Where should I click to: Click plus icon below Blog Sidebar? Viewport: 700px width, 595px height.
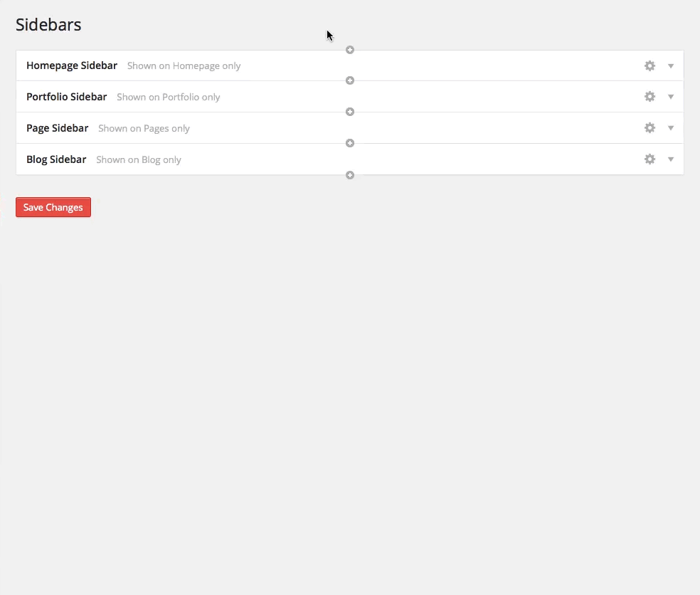[x=350, y=175]
